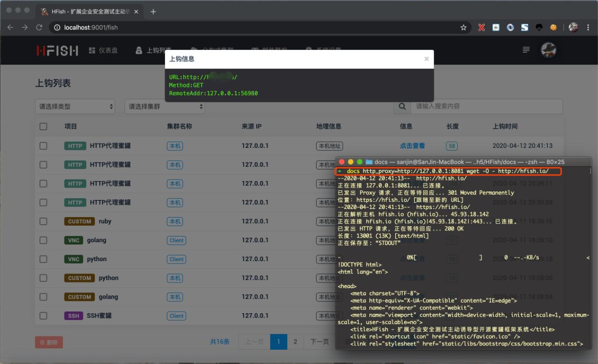The image size is (598, 364).
Task: Reload the localhost:9001/fish page
Action: (x=39, y=27)
